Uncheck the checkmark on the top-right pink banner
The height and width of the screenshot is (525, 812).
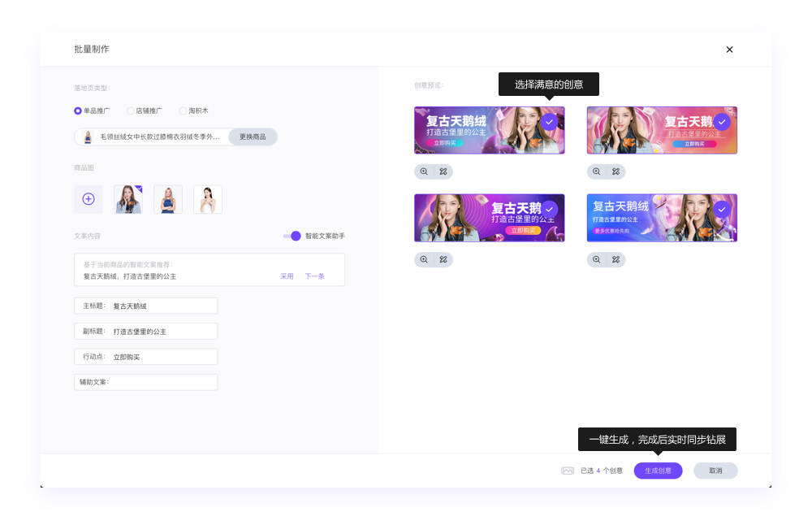(722, 122)
